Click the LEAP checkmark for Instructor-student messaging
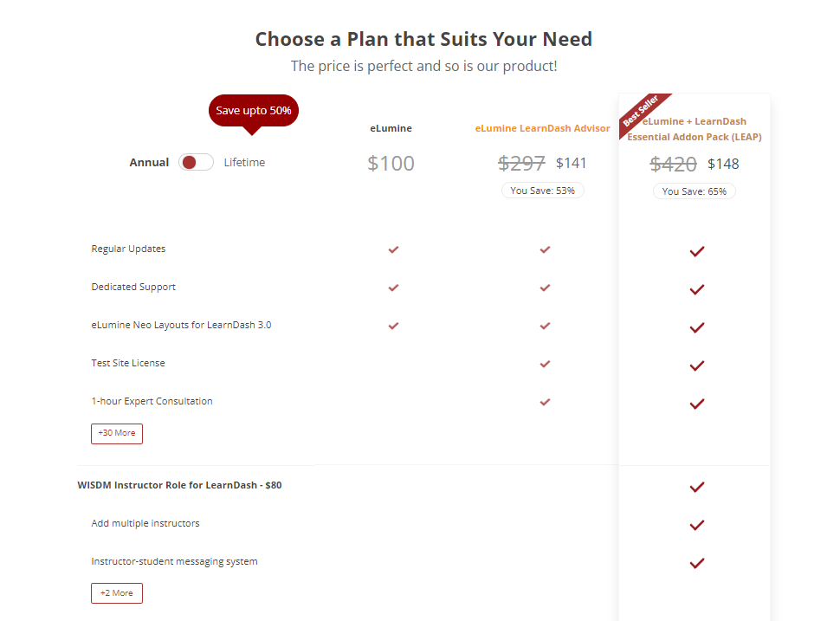840x621 pixels. 696,563
